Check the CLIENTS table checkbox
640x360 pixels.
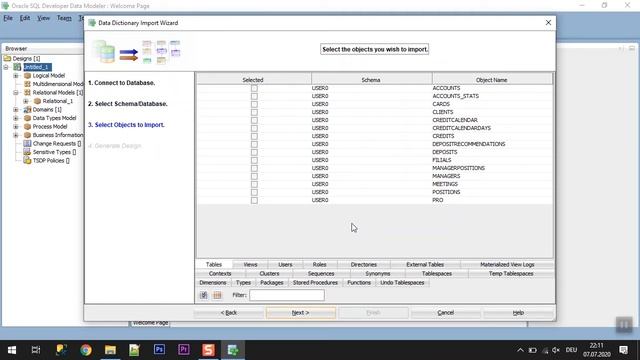click(x=254, y=112)
